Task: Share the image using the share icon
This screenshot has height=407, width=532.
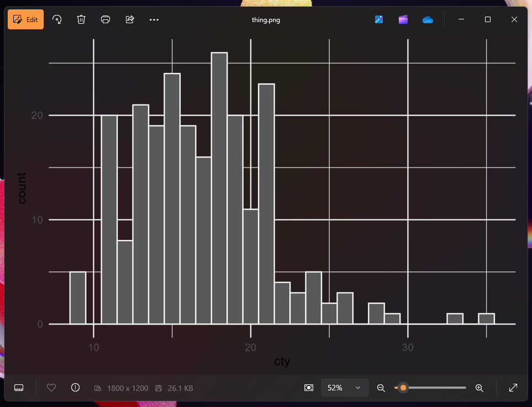Action: [x=130, y=19]
